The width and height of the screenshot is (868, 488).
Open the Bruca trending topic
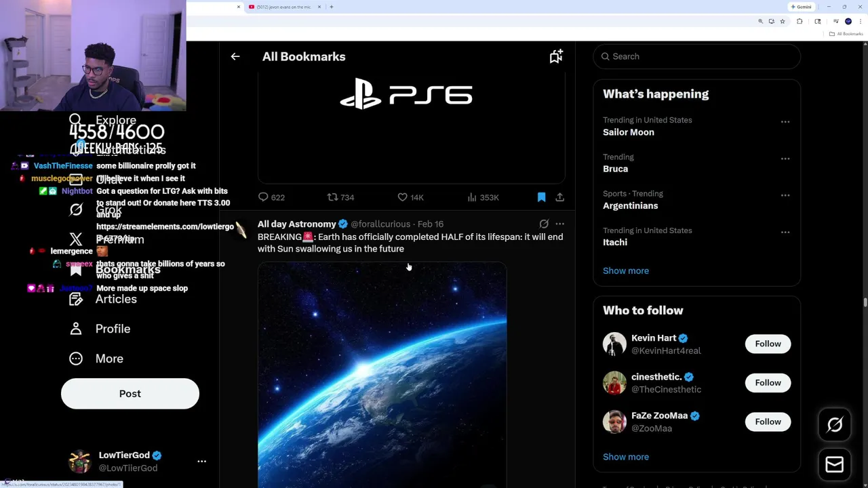pos(616,169)
